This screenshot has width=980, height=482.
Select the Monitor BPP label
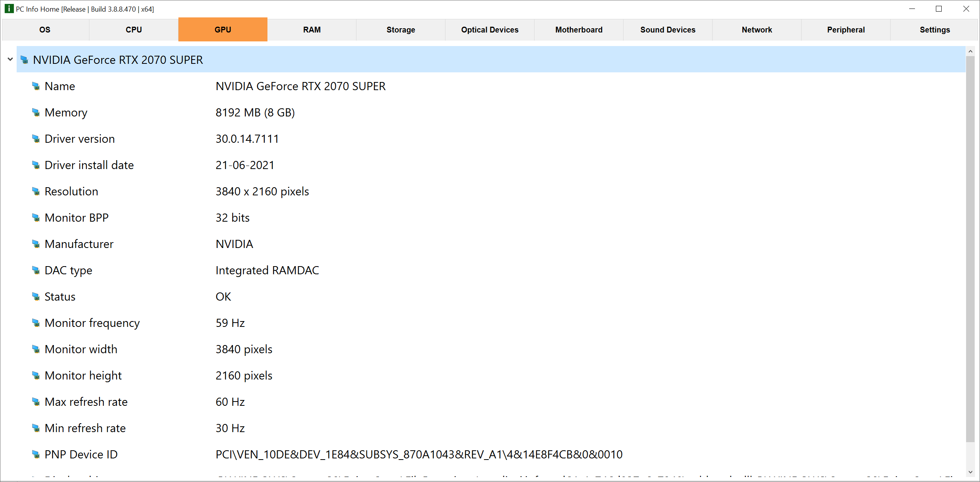pos(77,218)
